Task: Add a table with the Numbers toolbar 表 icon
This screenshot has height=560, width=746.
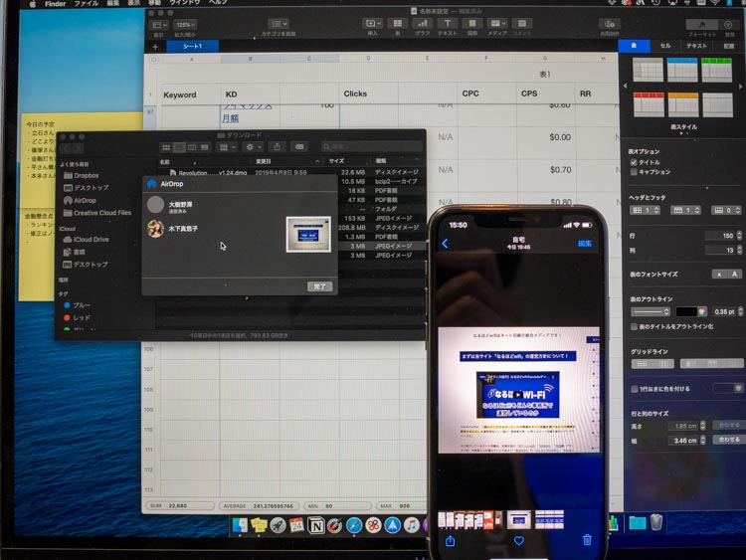Action: click(x=397, y=23)
